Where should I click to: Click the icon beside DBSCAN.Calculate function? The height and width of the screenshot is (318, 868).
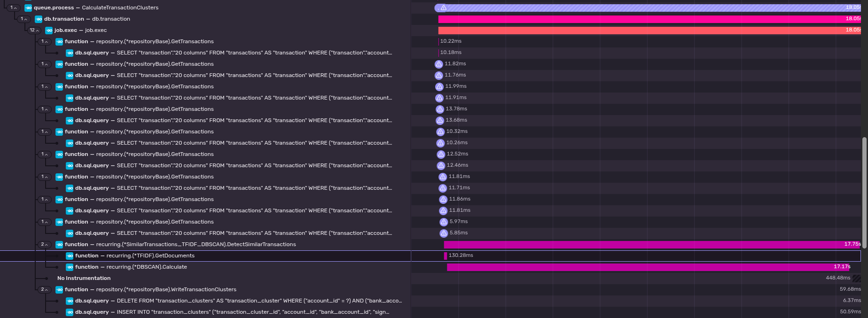point(70,267)
